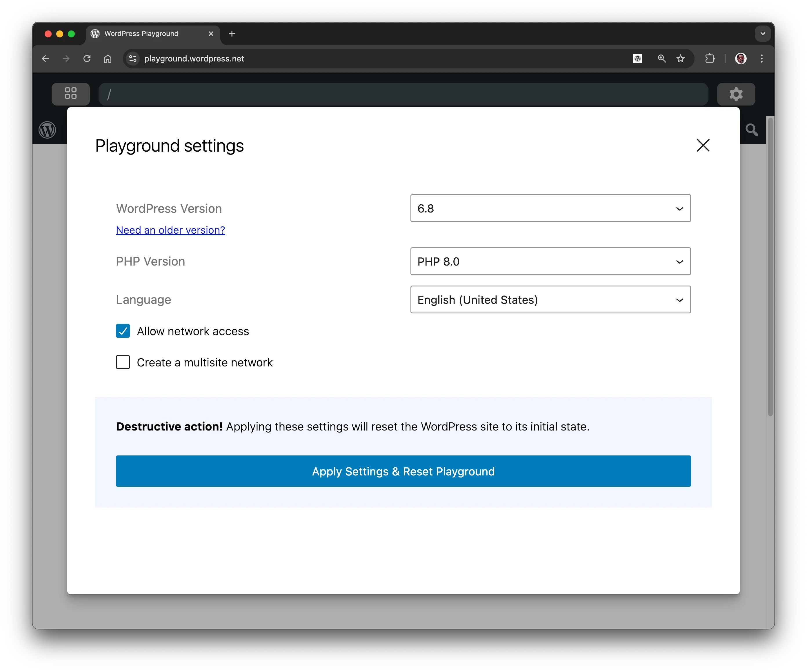The width and height of the screenshot is (807, 672).
Task: Click the browser zoom magnifier icon
Action: pos(661,59)
